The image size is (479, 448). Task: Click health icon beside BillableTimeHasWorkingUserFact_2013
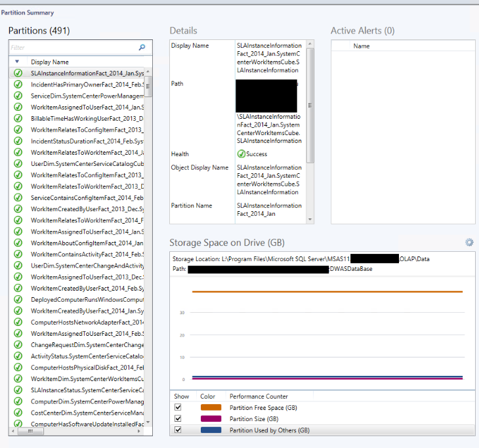point(18,119)
